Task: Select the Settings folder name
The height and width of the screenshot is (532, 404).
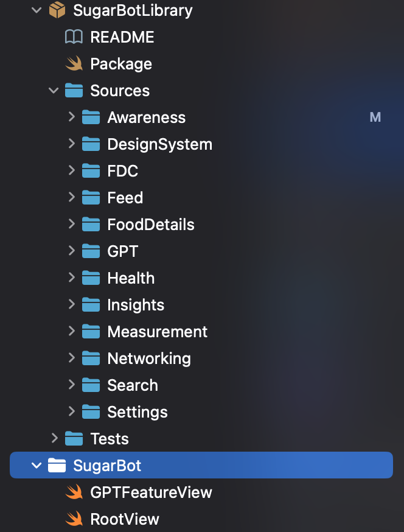Action: coord(138,412)
